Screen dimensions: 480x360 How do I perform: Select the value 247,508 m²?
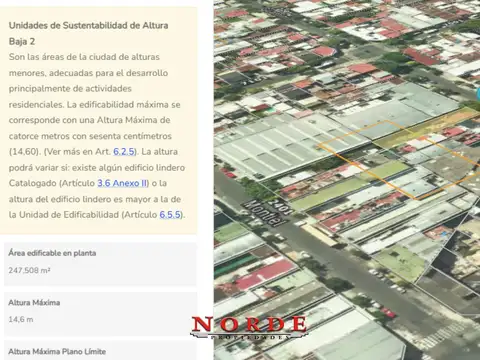click(29, 270)
